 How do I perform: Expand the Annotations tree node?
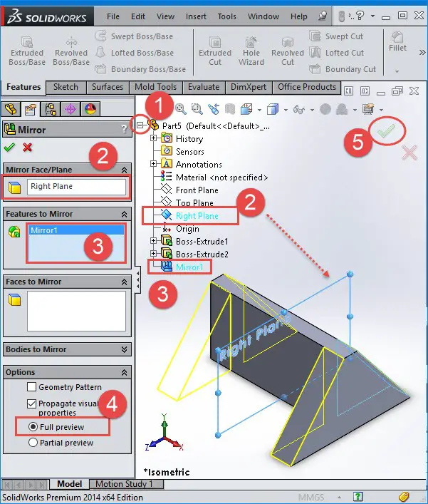(x=154, y=164)
